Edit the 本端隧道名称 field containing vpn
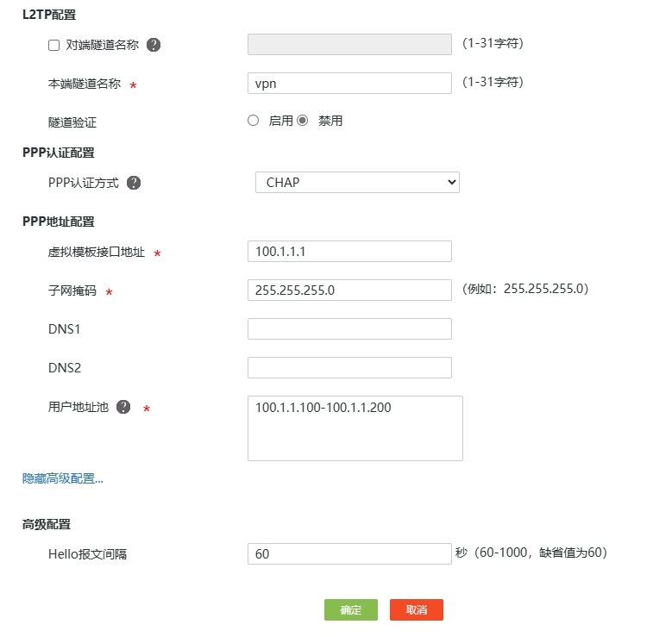The height and width of the screenshot is (637, 672). [x=349, y=83]
